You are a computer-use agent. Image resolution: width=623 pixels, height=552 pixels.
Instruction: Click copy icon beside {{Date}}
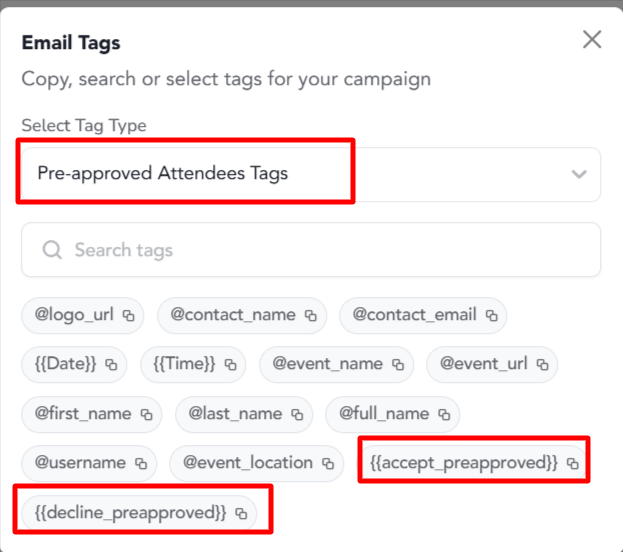click(111, 364)
